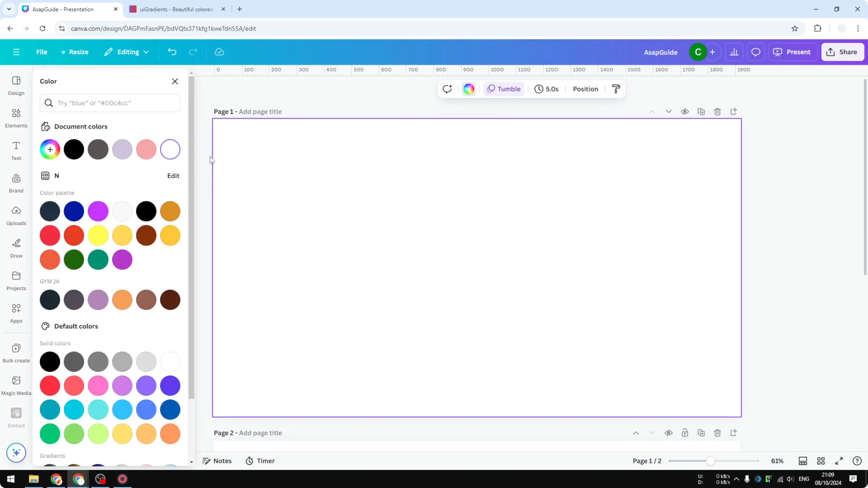Duplicate page 1
This screenshot has height=488, width=868.
click(x=701, y=112)
